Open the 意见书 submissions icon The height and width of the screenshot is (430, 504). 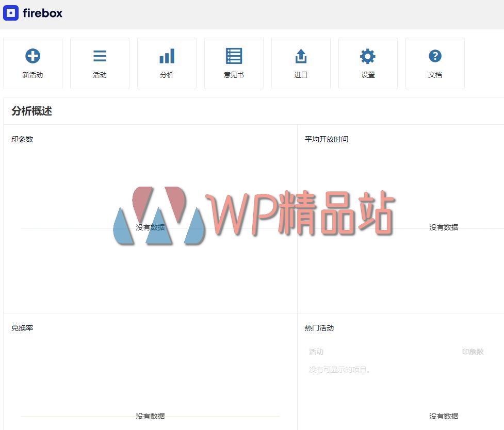tap(234, 55)
